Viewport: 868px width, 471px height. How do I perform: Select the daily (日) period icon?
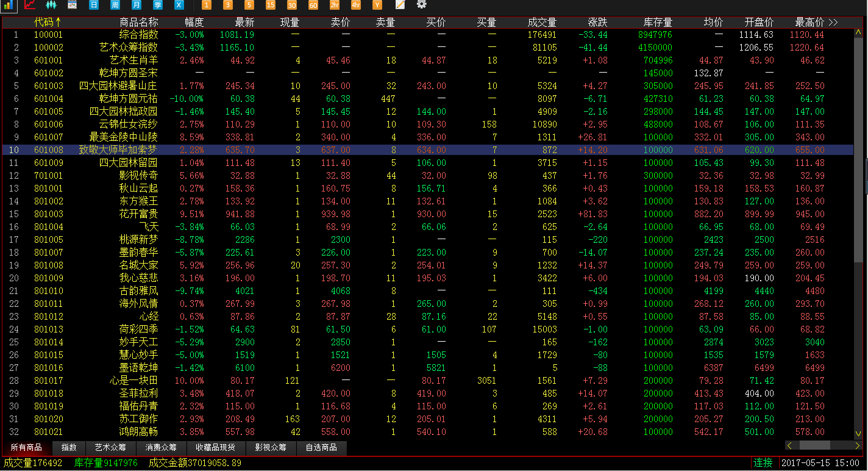(x=93, y=5)
